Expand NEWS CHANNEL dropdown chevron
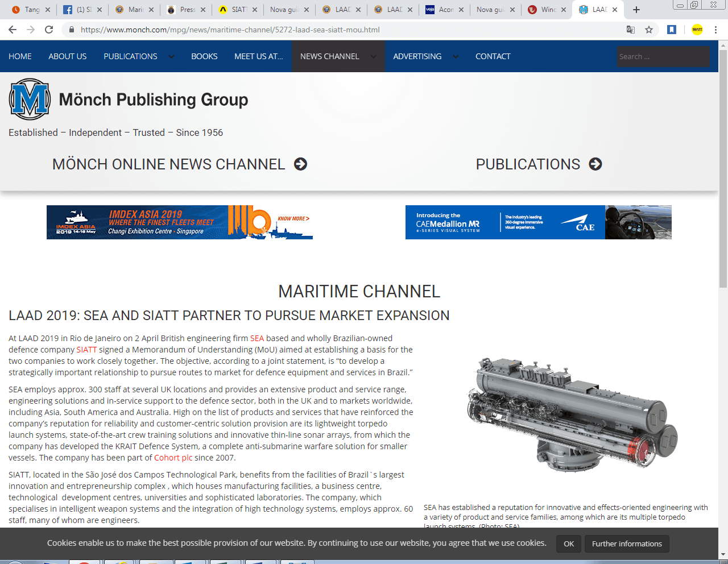 373,56
